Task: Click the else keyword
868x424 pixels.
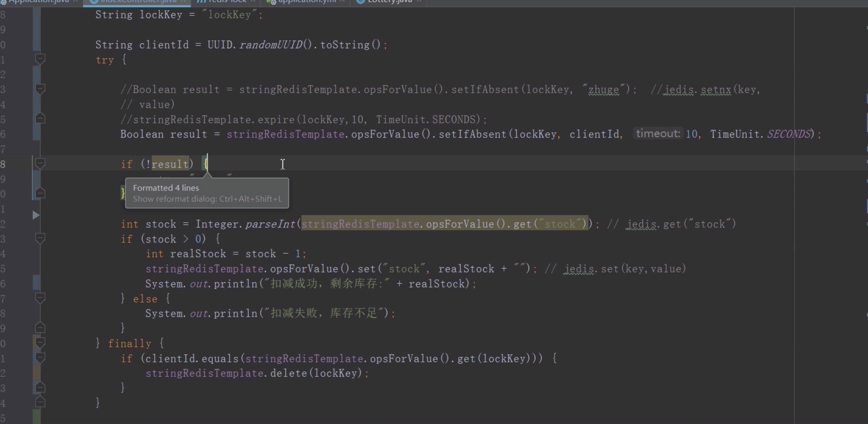Action: (145, 299)
